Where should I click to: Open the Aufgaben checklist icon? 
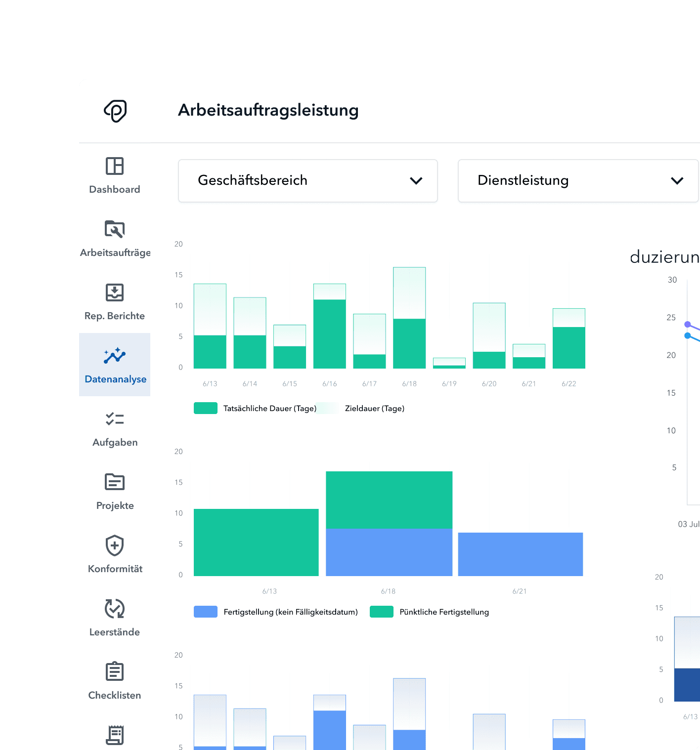(115, 419)
